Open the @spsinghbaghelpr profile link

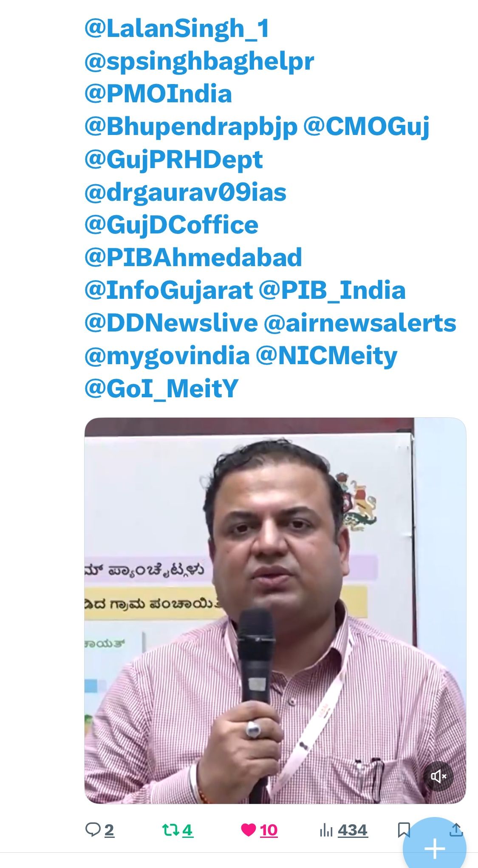[199, 62]
